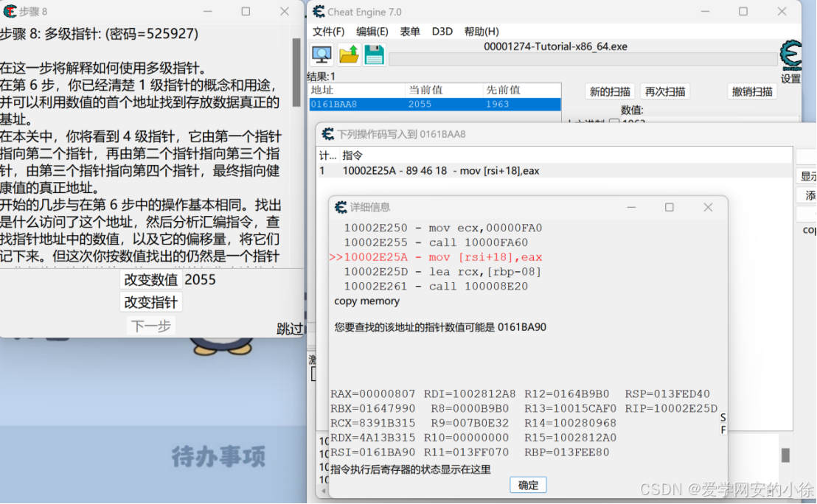Minimize the Cheat Engine 7.0 window
Viewport: 817px width, 504px height.
705,12
